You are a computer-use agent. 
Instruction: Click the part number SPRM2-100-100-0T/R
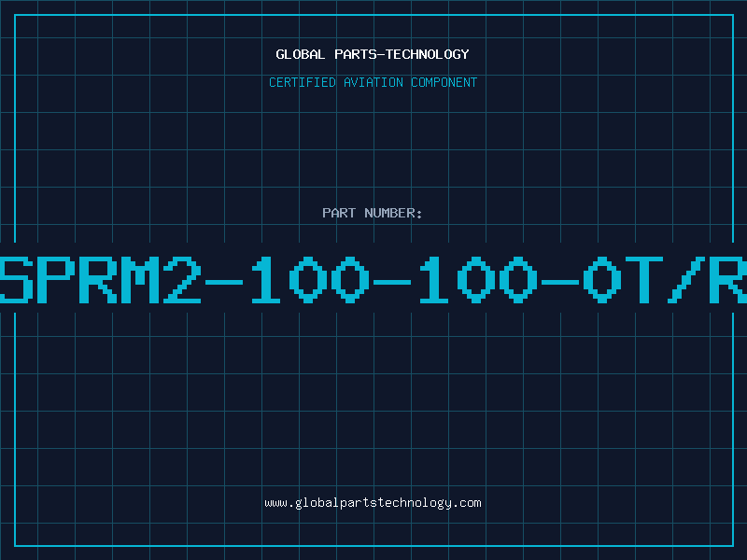coord(373,279)
